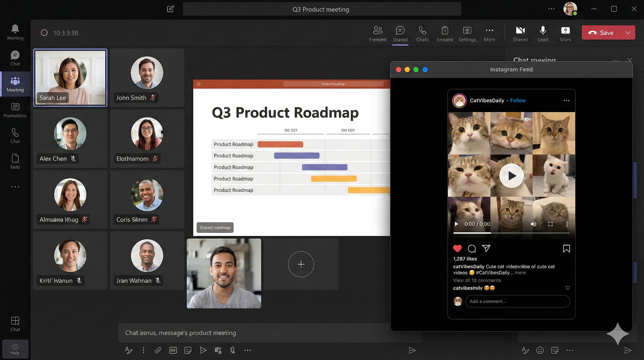Click the Instagram video progress bar

click(511, 233)
